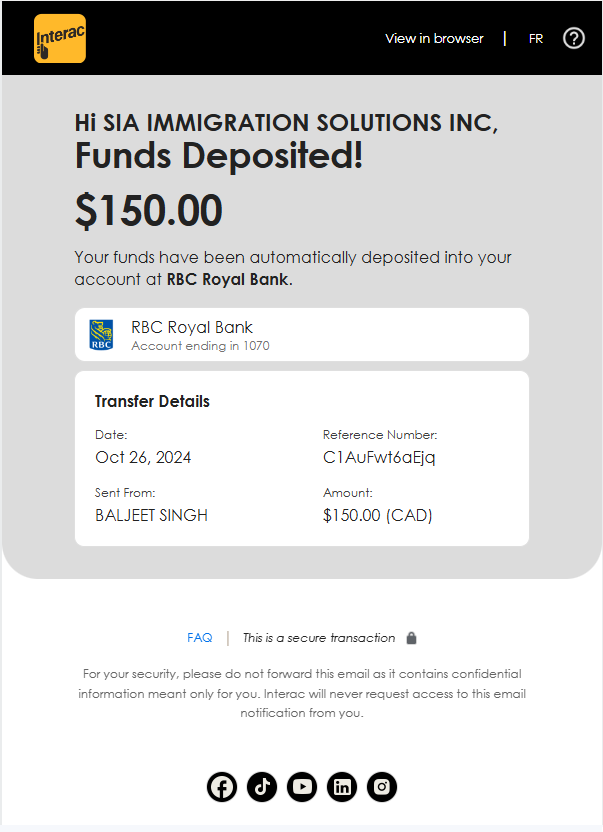Open the FAQ link
This screenshot has height=832, width=603.
pyautogui.click(x=200, y=638)
